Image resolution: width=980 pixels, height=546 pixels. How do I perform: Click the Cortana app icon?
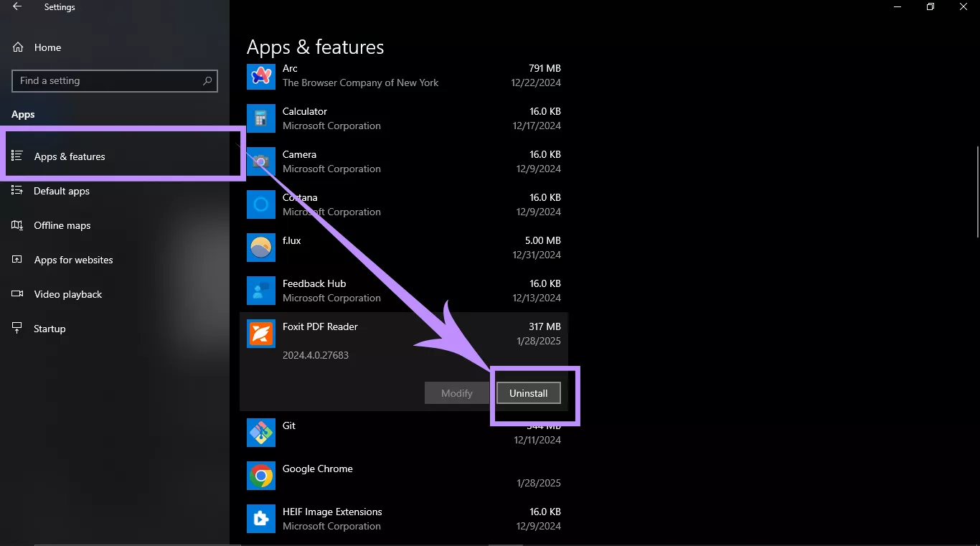pyautogui.click(x=260, y=204)
